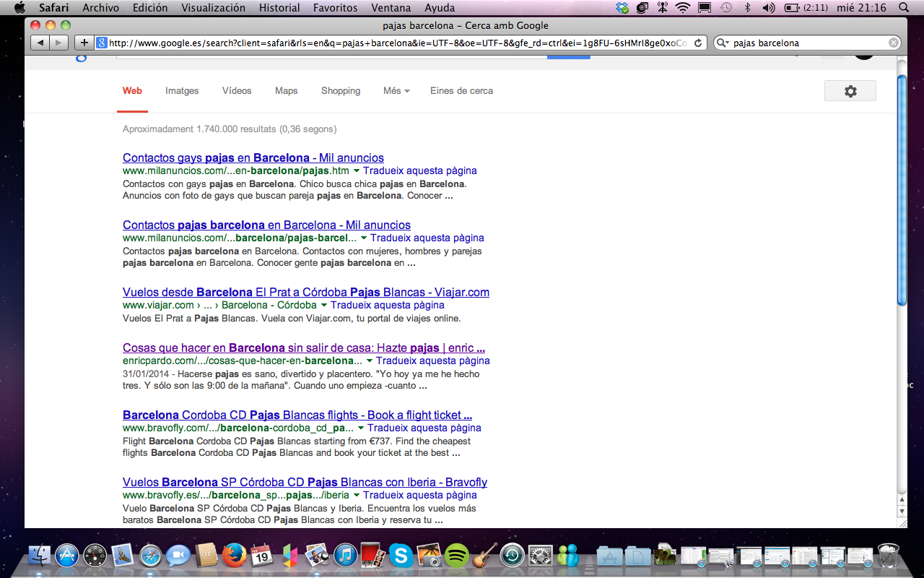This screenshot has width=924, height=578.
Task: Click the volume icon in menu bar
Action: (x=768, y=8)
